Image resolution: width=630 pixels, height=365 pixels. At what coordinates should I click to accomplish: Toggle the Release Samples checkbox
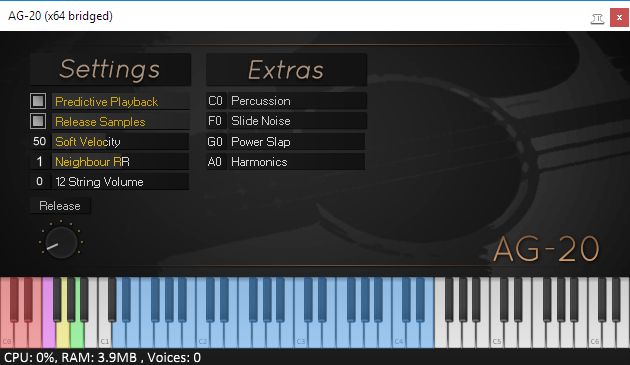tap(38, 121)
